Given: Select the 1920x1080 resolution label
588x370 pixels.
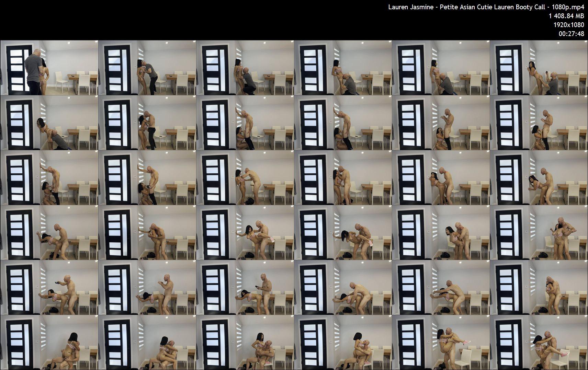Looking at the screenshot, I should pos(568,25).
